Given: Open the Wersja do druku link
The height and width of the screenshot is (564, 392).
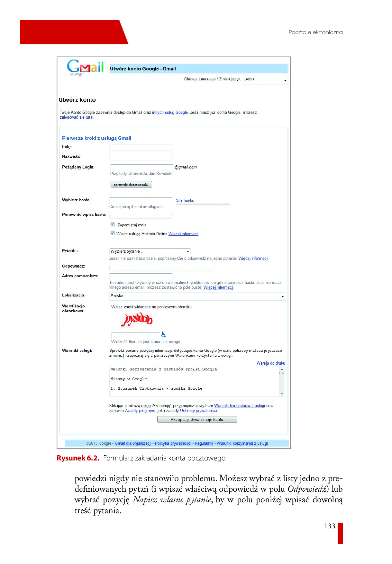Looking at the screenshot, I should (x=271, y=363).
